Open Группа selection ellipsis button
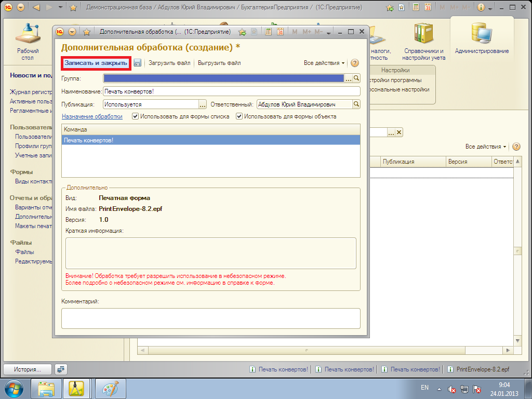The image size is (532, 399). pyautogui.click(x=349, y=78)
